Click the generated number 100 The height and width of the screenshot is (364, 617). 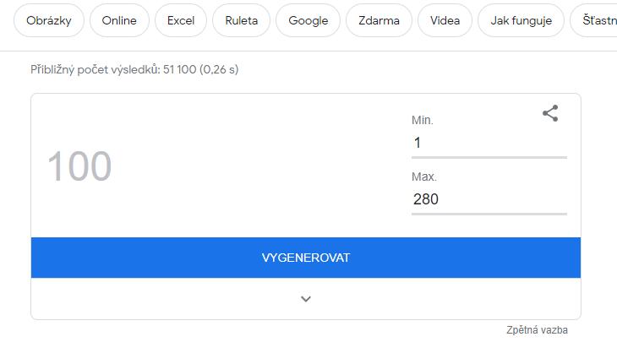coord(79,166)
